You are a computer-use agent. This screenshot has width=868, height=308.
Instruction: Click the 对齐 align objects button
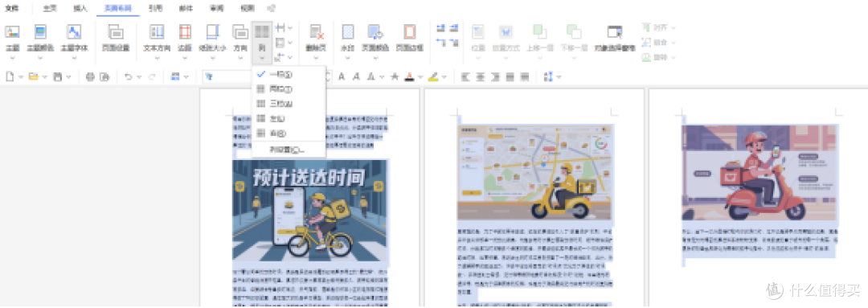point(659,27)
